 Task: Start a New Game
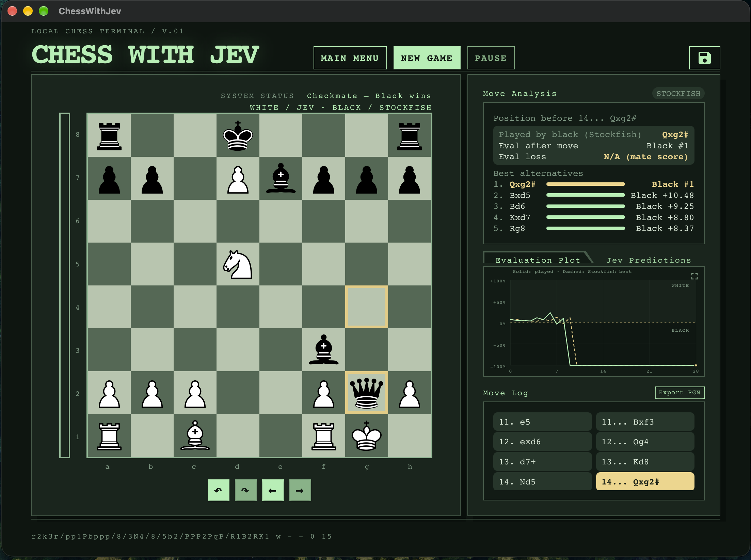pyautogui.click(x=427, y=58)
